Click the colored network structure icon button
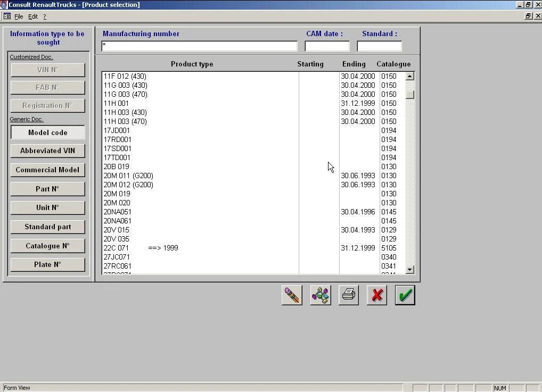Image resolution: width=542 pixels, height=392 pixels. click(321, 295)
